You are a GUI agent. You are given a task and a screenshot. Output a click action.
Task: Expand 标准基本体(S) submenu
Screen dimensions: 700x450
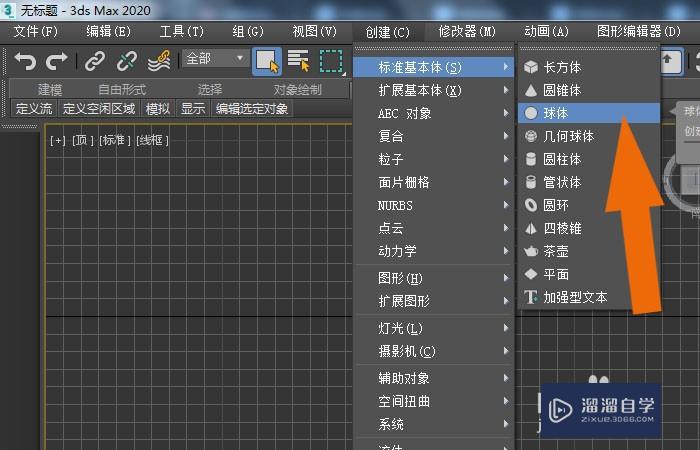(433, 67)
